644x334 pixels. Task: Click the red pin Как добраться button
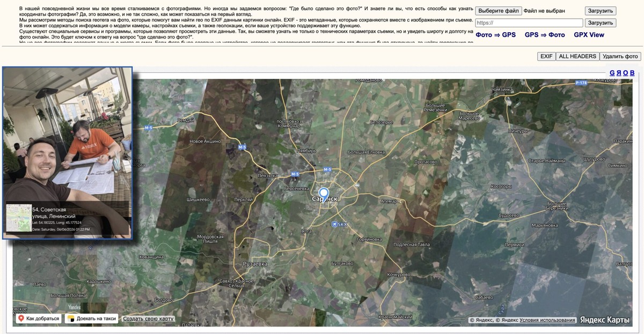click(x=39, y=318)
